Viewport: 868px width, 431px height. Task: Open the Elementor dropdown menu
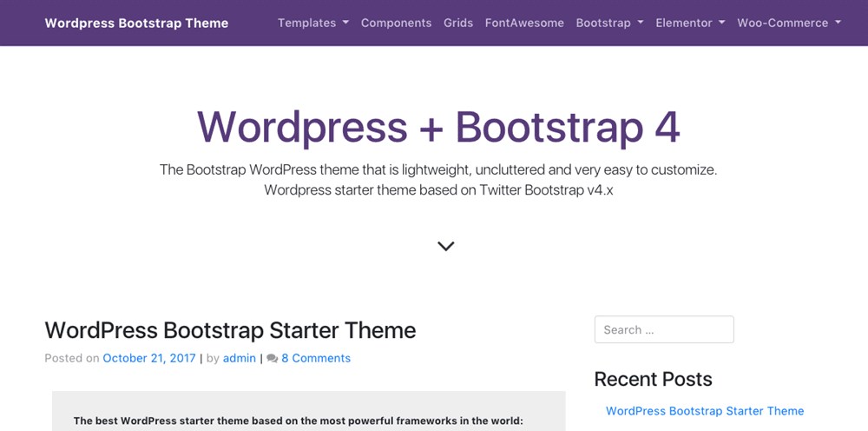[x=690, y=23]
